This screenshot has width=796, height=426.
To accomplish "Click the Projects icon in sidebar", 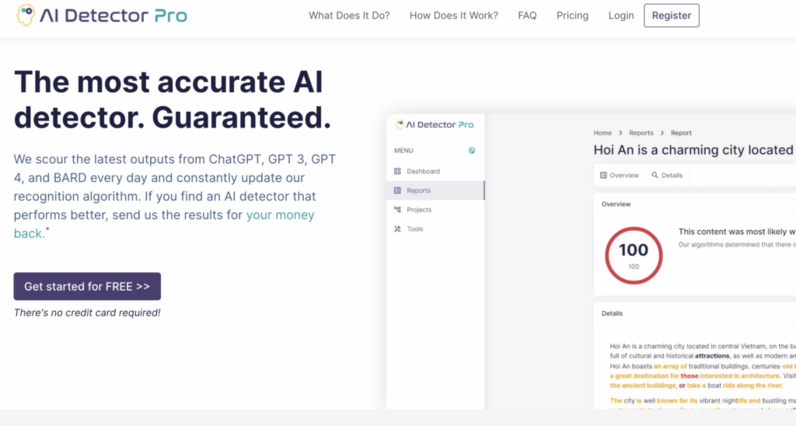I will coord(398,210).
